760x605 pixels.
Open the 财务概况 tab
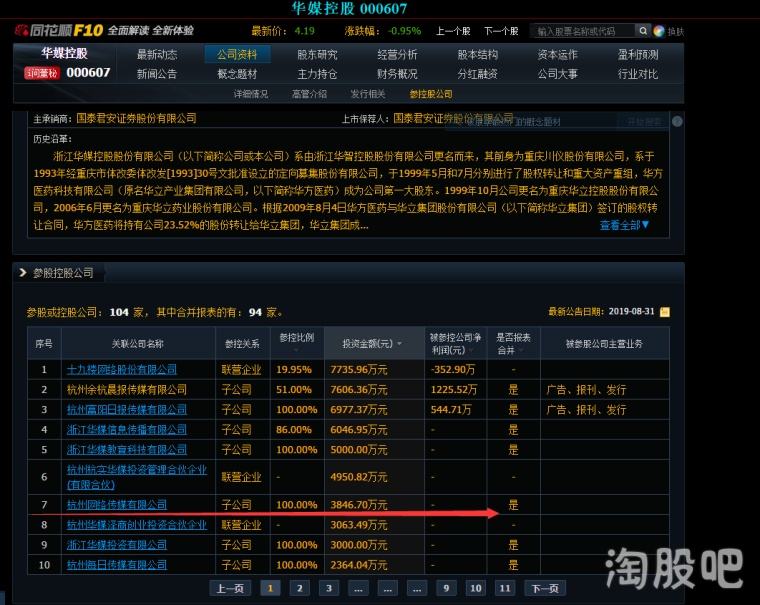pyautogui.click(x=397, y=74)
